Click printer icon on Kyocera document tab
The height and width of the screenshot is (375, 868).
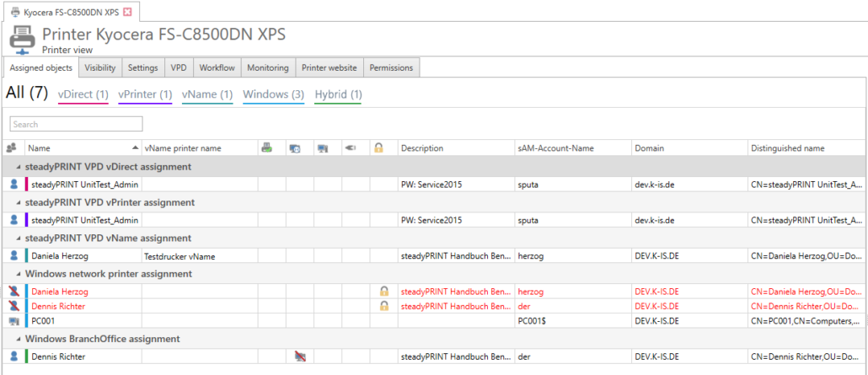pyautogui.click(x=15, y=12)
